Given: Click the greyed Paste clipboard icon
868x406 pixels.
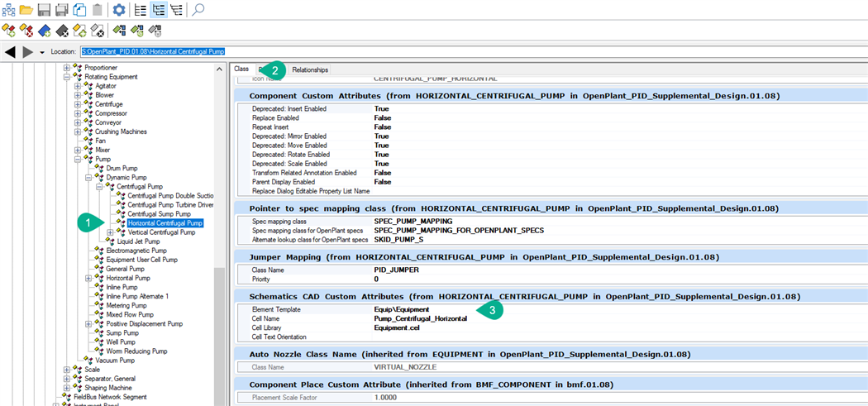Looking at the screenshot, I should [x=97, y=9].
